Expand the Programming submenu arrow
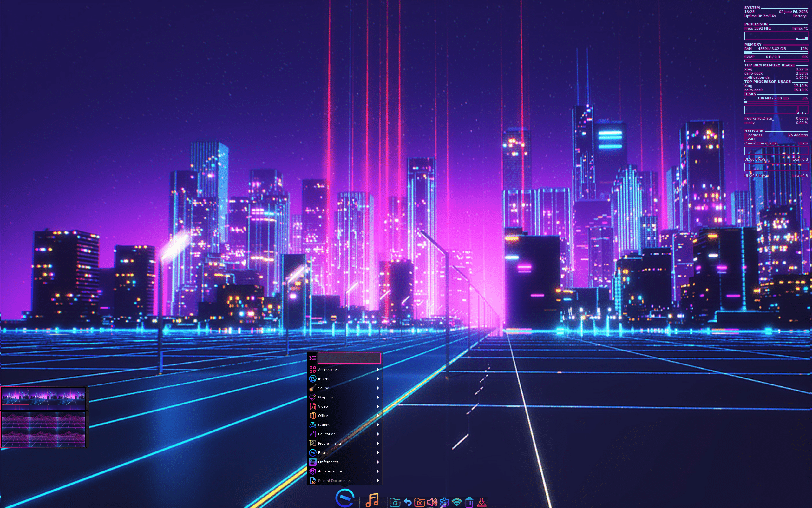Image resolution: width=812 pixels, height=508 pixels. click(378, 443)
